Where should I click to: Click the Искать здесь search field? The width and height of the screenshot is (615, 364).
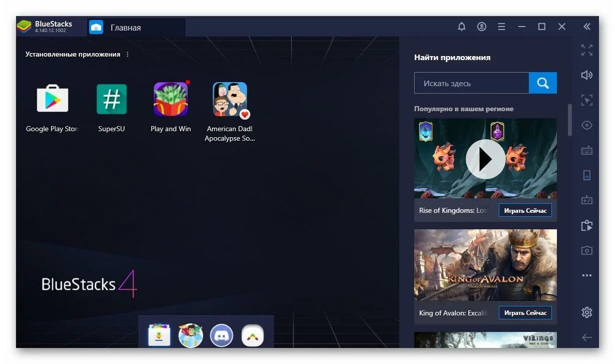tap(471, 83)
